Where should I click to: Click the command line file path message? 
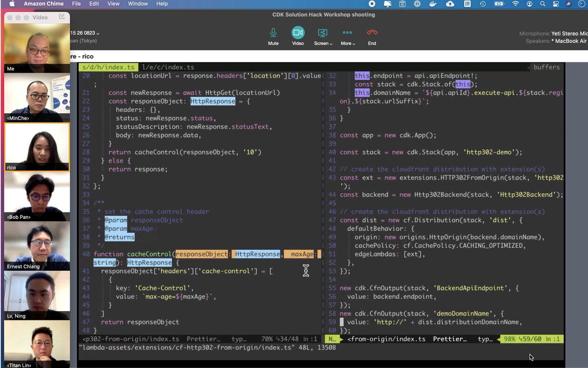coord(207,347)
